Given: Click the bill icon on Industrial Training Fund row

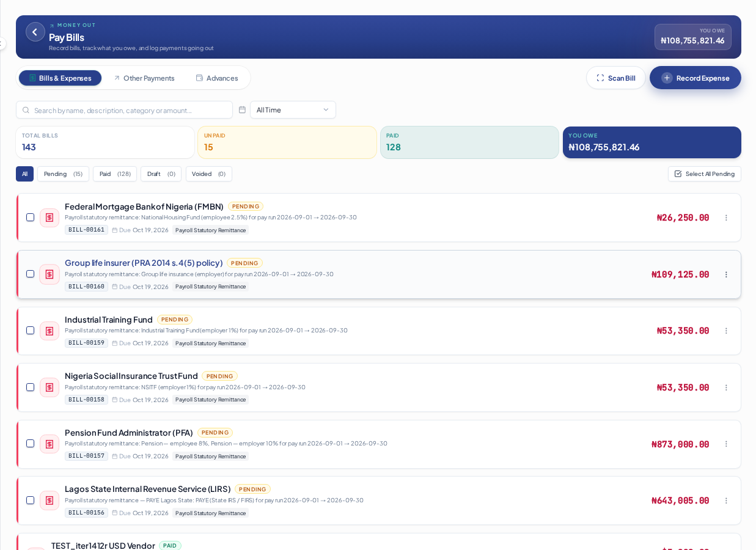Looking at the screenshot, I should pos(50,331).
